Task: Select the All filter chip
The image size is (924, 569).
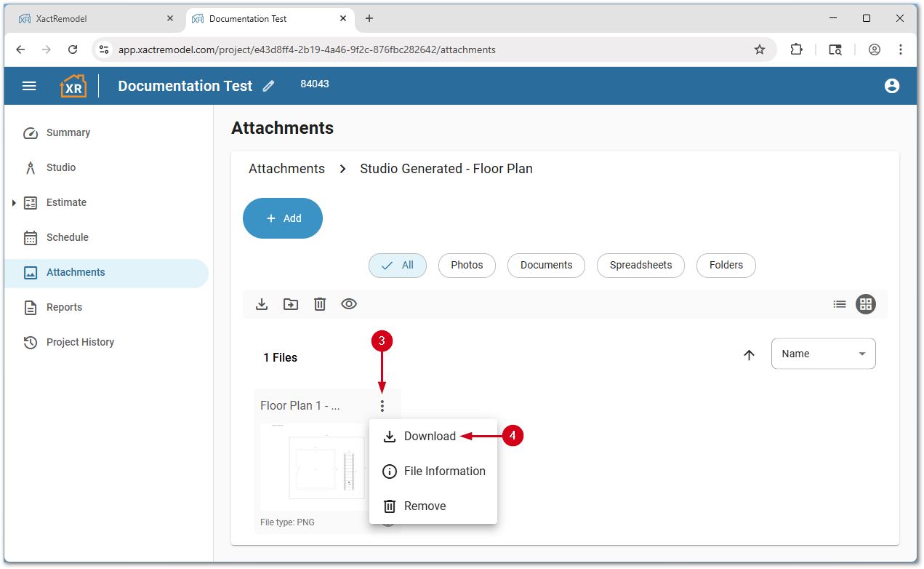Action: [398, 266]
